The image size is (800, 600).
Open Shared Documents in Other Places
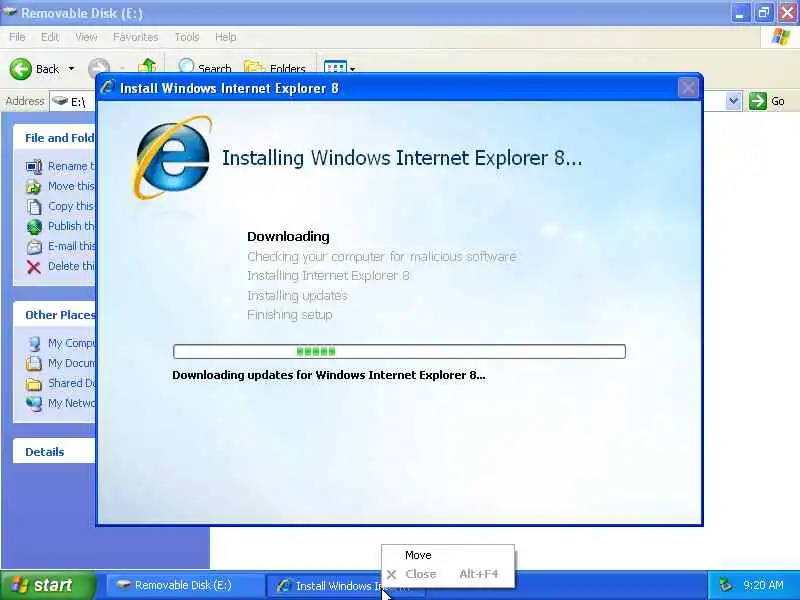tap(60, 383)
